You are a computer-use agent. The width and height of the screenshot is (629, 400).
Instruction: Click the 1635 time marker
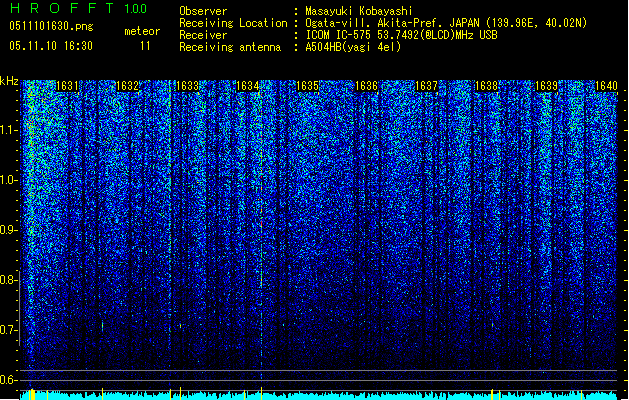point(307,86)
